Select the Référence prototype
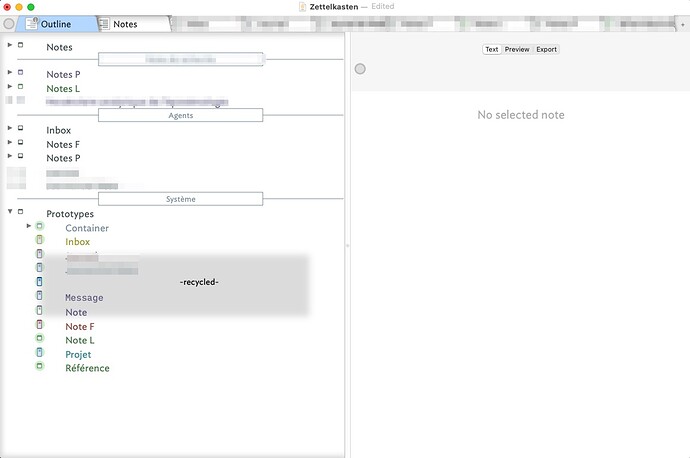Viewport: 690px width, 458px height. coord(87,368)
